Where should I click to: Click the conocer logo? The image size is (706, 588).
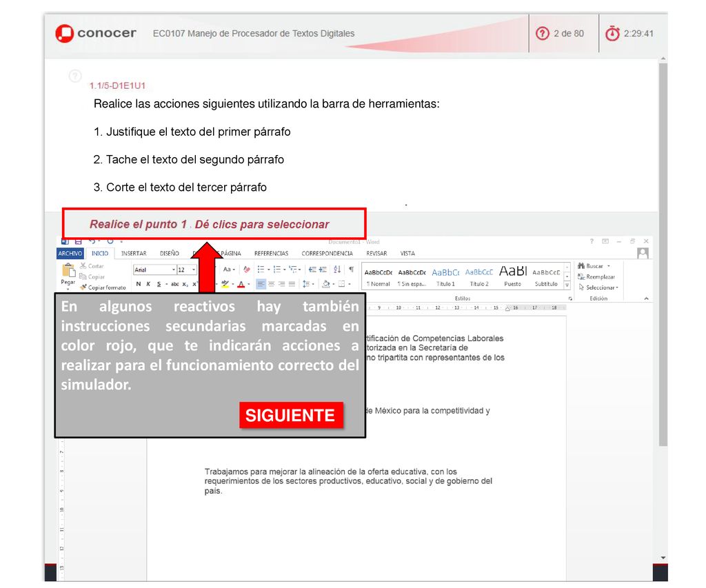[x=95, y=33]
